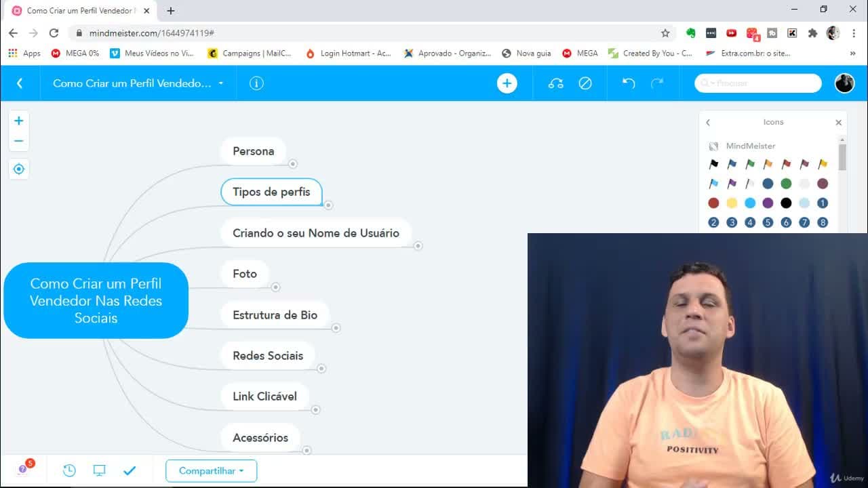Click the connect topics relationship icon
Image resolution: width=868 pixels, height=488 pixels.
[x=556, y=83]
